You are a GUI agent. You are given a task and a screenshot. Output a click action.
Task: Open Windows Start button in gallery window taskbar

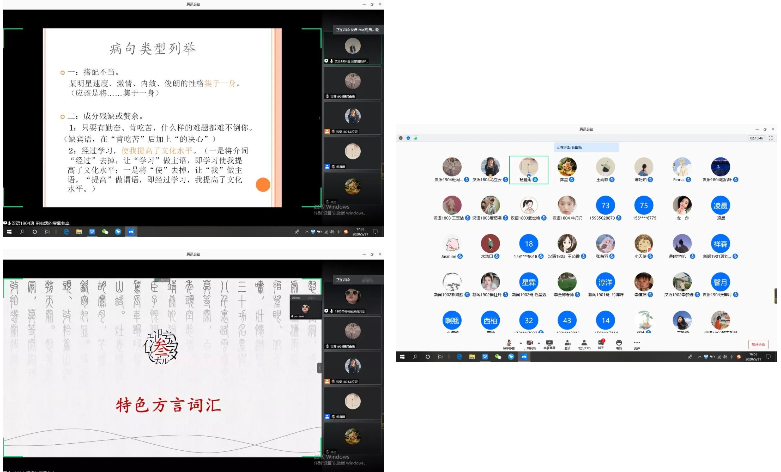coord(402,357)
